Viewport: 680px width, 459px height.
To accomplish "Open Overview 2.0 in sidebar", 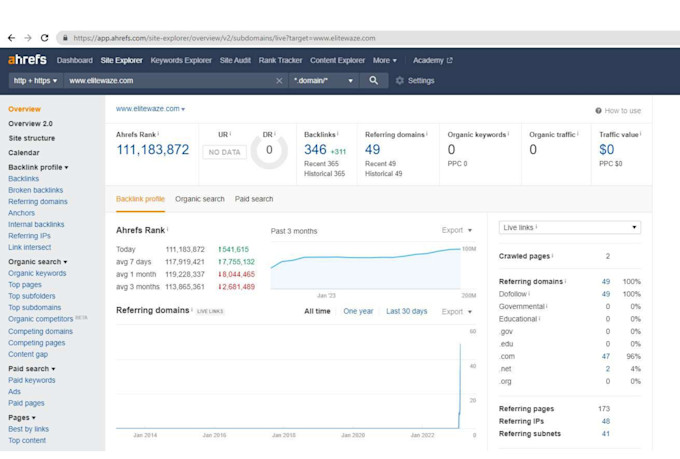I will tap(30, 124).
